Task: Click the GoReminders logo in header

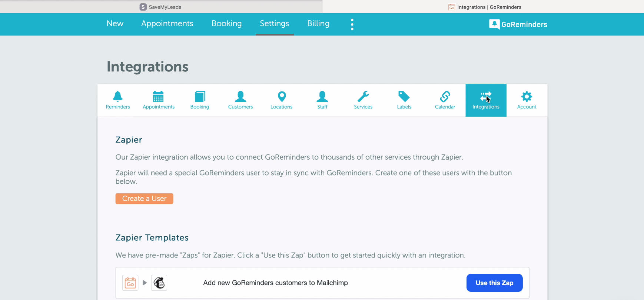Action: (x=518, y=24)
